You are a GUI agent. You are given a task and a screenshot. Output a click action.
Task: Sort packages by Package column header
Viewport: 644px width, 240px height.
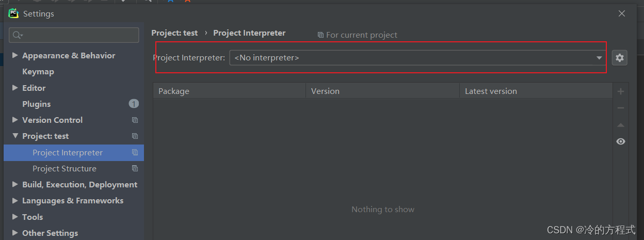click(229, 91)
